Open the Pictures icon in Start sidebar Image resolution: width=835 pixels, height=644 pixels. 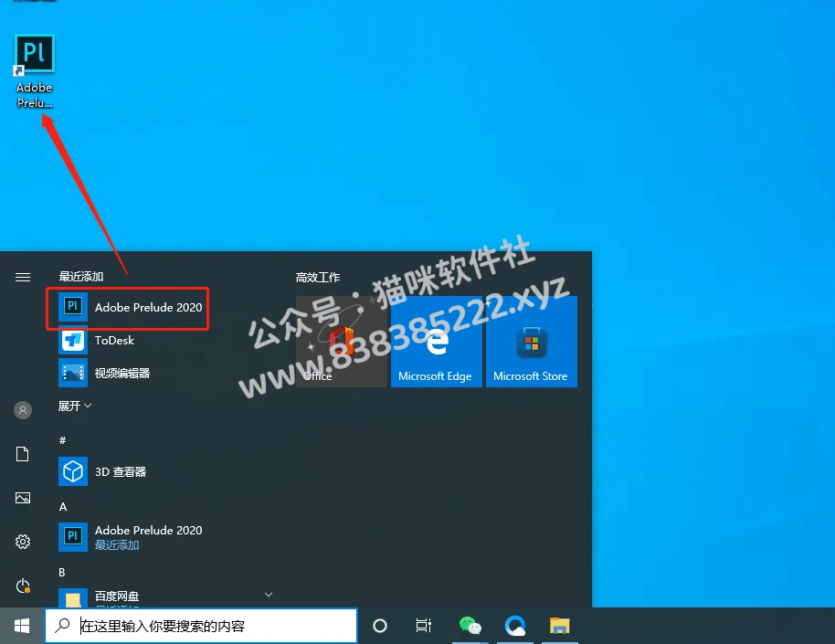tap(22, 498)
